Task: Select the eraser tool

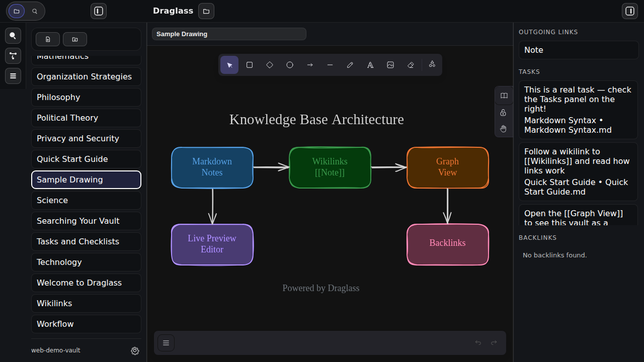Action: pyautogui.click(x=411, y=65)
